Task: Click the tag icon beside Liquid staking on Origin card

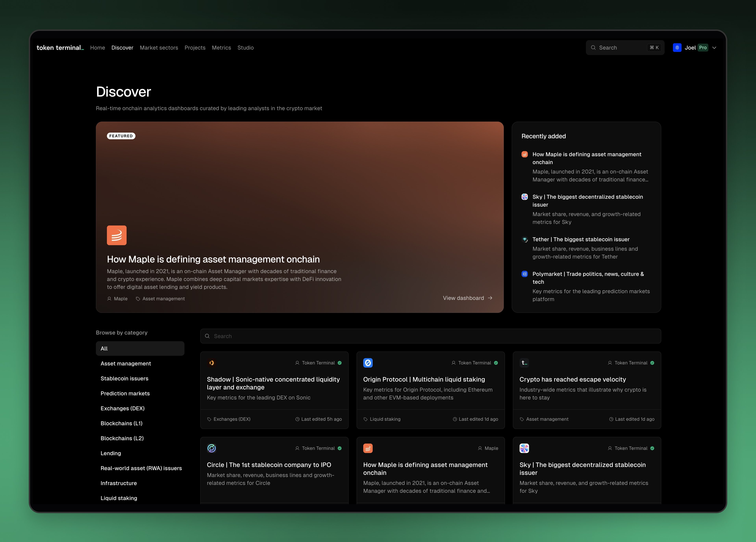Action: pyautogui.click(x=366, y=419)
